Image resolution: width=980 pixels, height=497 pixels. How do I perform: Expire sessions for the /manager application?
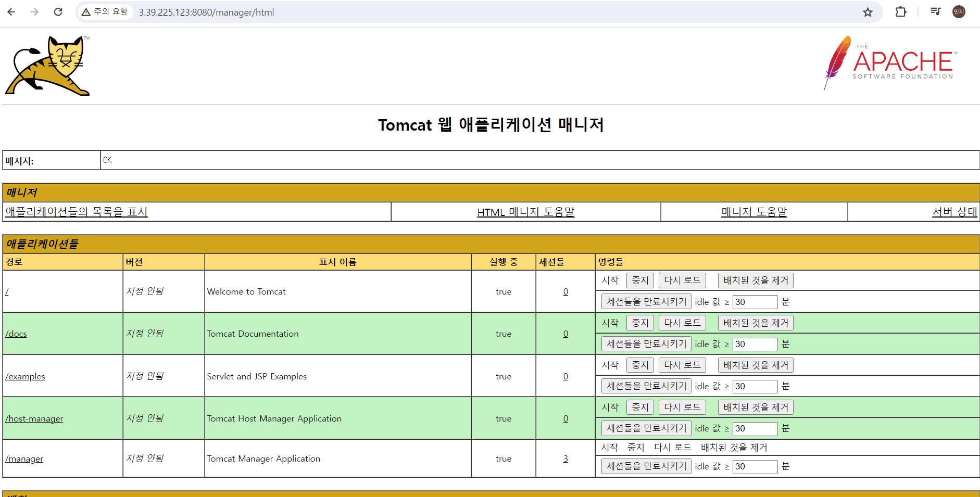[x=646, y=466]
